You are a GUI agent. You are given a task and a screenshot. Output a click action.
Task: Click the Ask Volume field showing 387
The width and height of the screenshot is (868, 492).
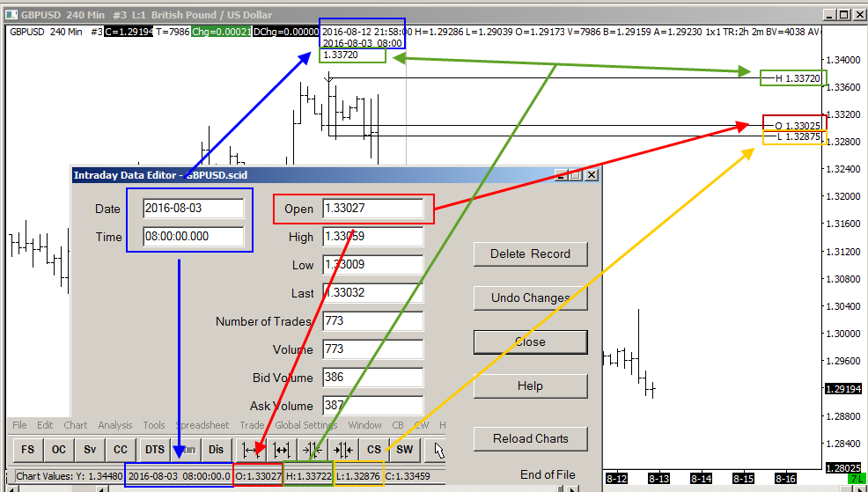tap(373, 406)
